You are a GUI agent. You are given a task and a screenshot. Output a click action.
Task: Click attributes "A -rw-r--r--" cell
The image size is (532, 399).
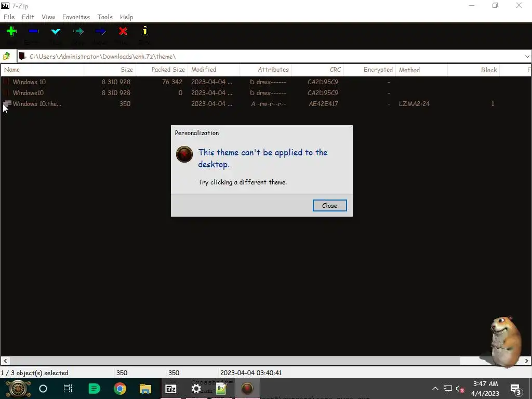point(269,103)
